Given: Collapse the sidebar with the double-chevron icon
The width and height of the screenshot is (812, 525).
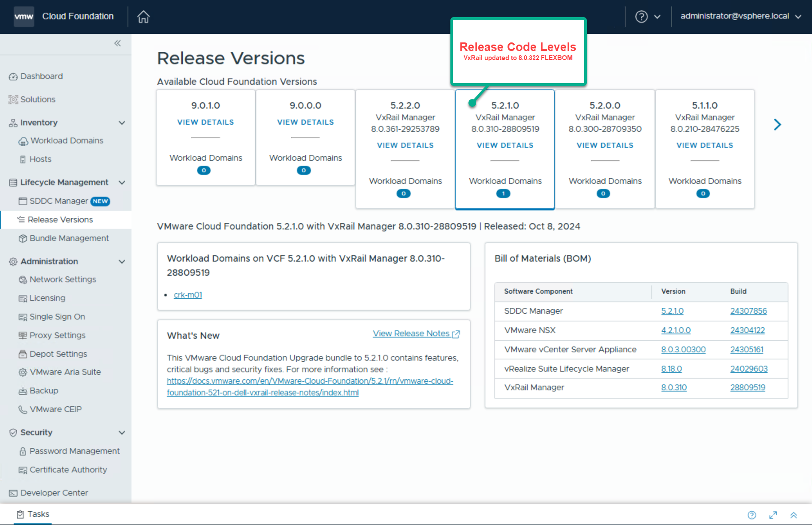Looking at the screenshot, I should (x=118, y=43).
